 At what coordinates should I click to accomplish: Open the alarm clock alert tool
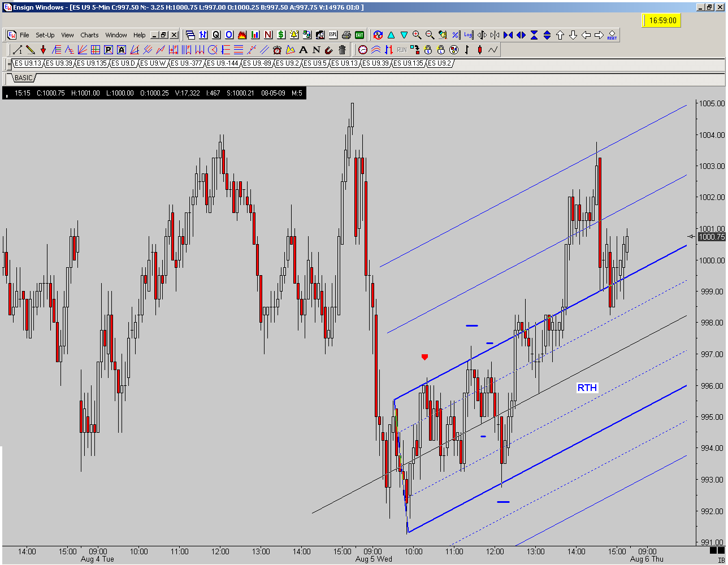(x=277, y=49)
